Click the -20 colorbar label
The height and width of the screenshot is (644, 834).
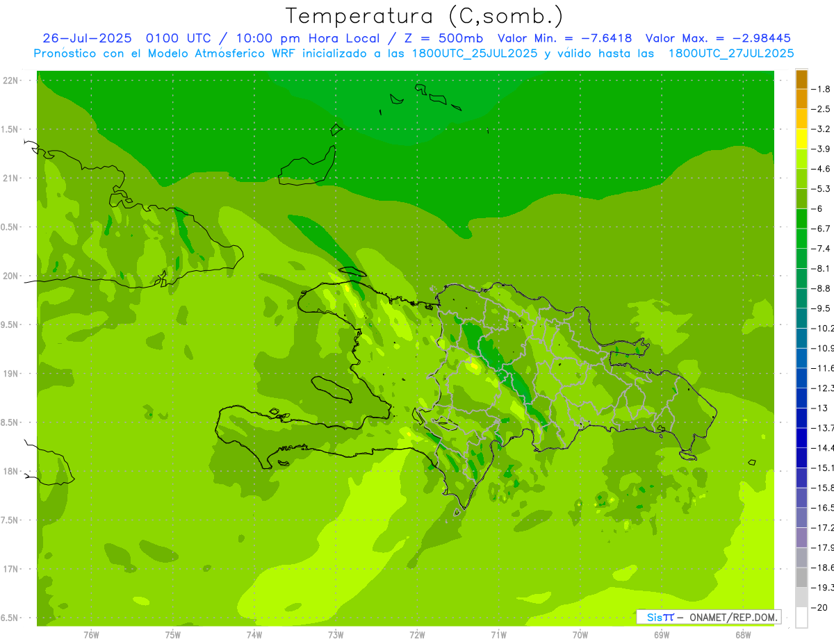coord(820,607)
